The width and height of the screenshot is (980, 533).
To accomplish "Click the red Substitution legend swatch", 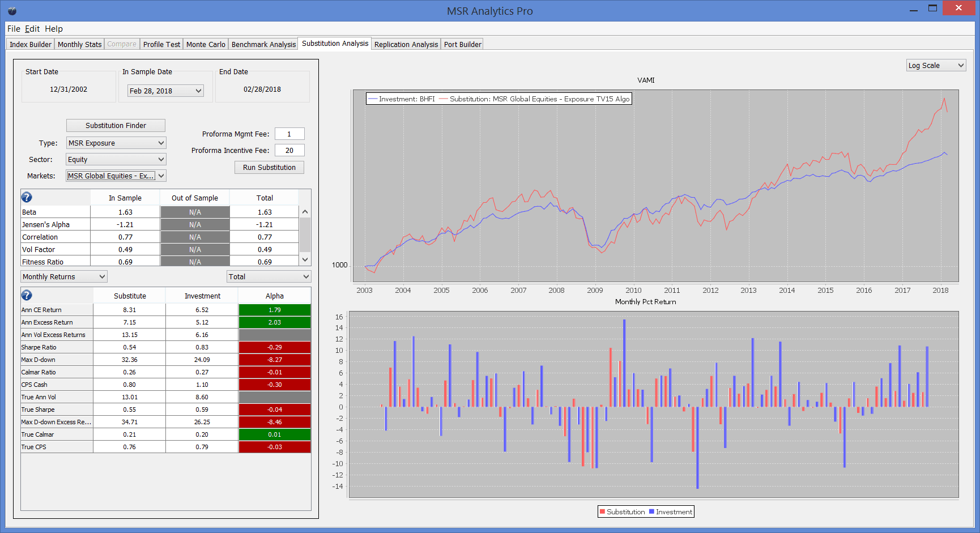I will pyautogui.click(x=602, y=511).
